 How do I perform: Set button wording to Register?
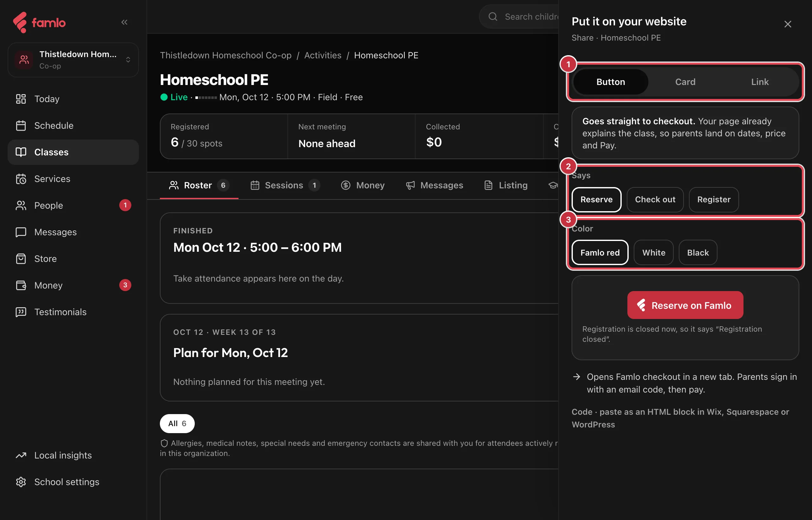tap(714, 199)
